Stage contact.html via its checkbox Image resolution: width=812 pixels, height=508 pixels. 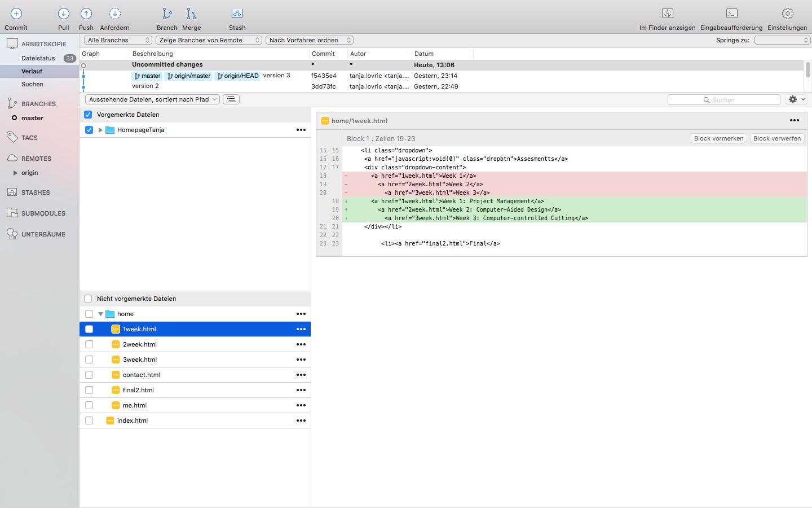click(89, 375)
